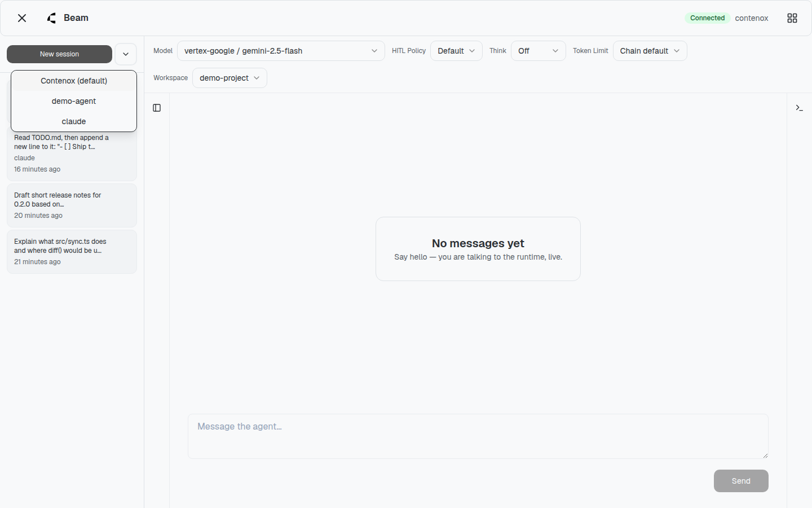The height and width of the screenshot is (508, 812).
Task: Click the Beam logo icon
Action: [x=52, y=18]
